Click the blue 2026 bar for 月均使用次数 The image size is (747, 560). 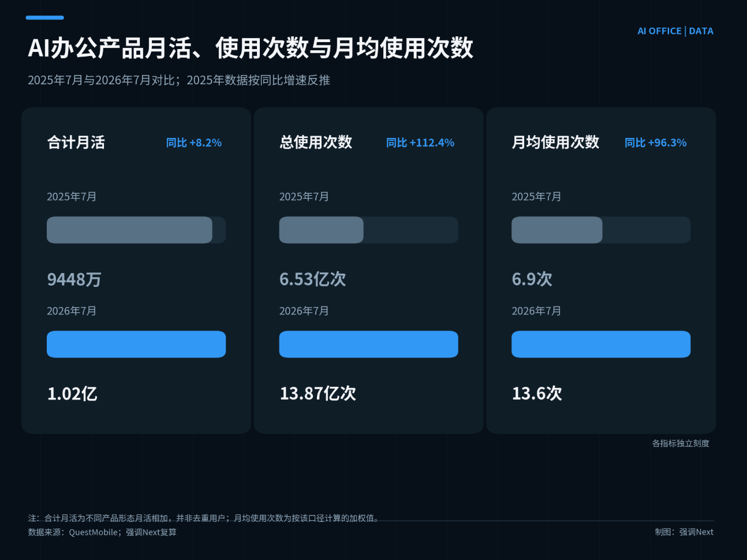point(601,344)
